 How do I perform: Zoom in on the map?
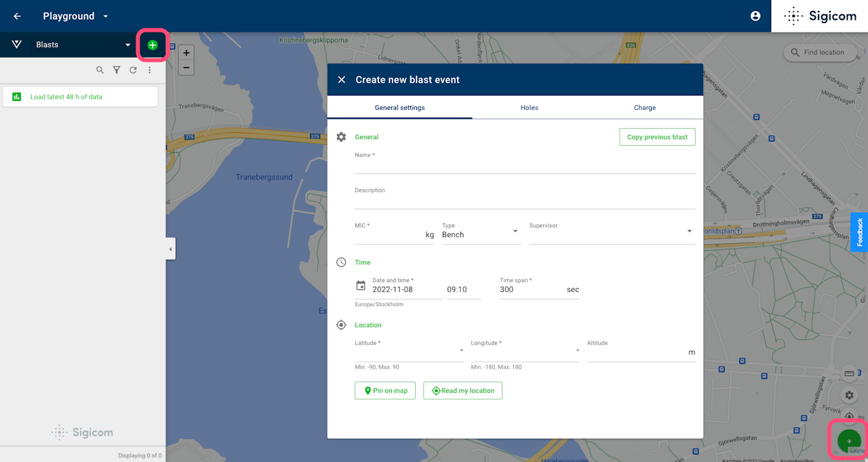pyautogui.click(x=186, y=53)
